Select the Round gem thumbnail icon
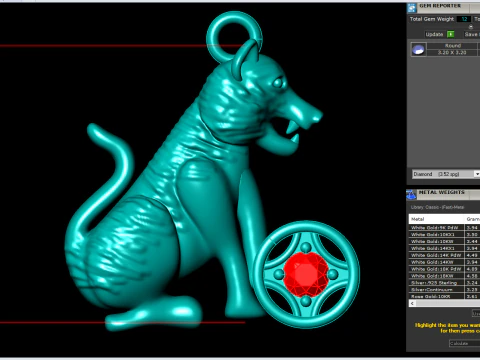This screenshot has width=480, height=360. (x=418, y=49)
